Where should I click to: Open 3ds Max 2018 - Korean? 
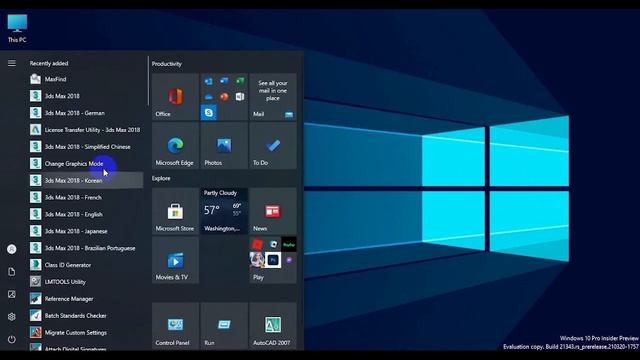[86, 180]
